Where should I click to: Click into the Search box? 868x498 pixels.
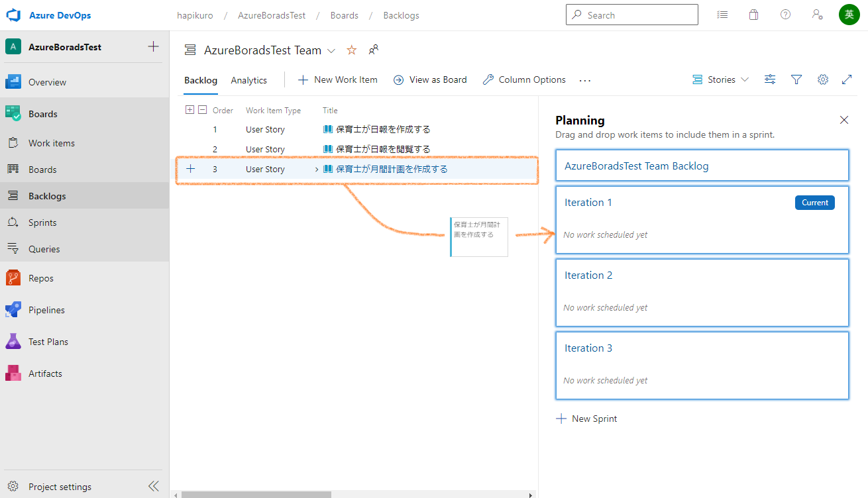click(631, 15)
